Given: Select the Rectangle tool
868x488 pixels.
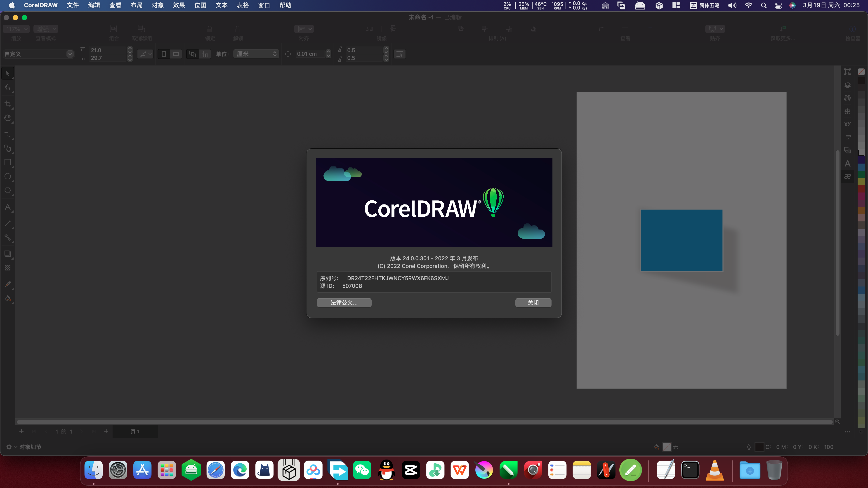Looking at the screenshot, I should tap(8, 162).
